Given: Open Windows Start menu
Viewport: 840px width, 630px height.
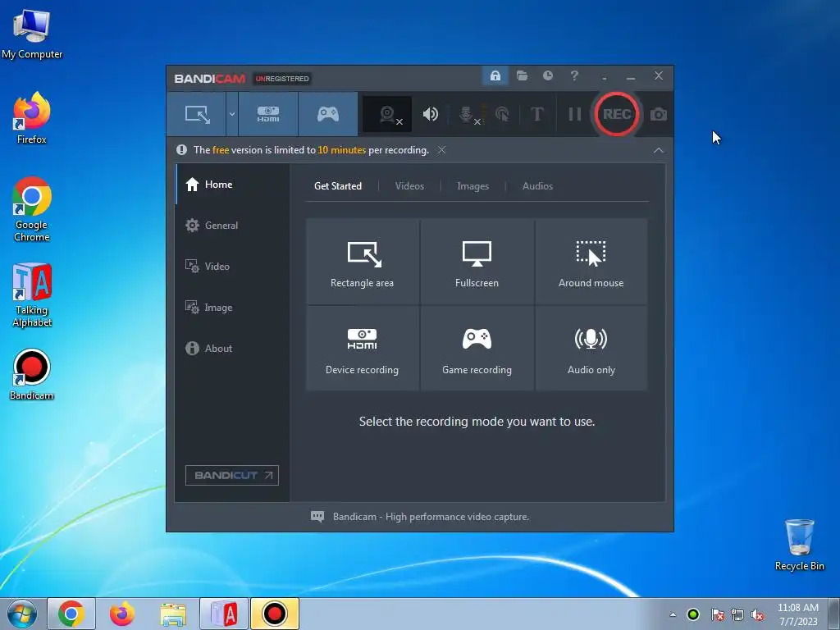Looking at the screenshot, I should [22, 614].
